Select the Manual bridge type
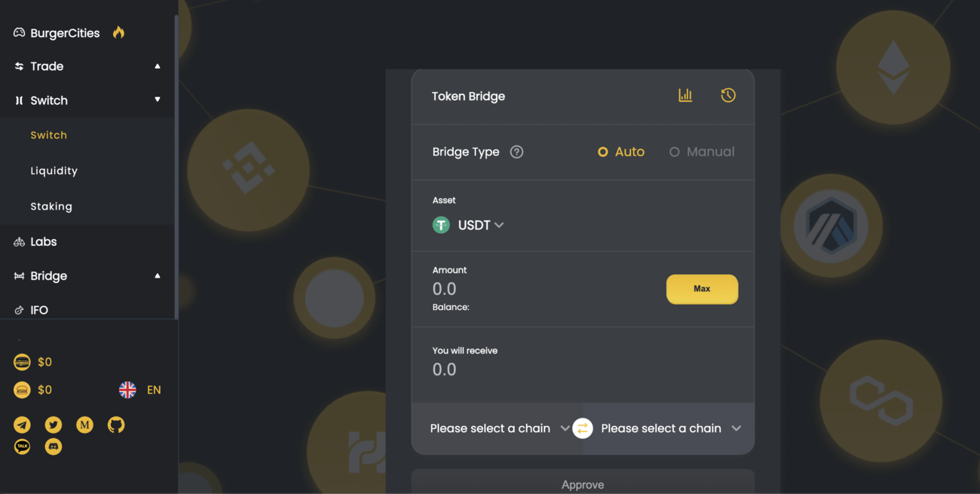The image size is (980, 494). click(x=702, y=152)
